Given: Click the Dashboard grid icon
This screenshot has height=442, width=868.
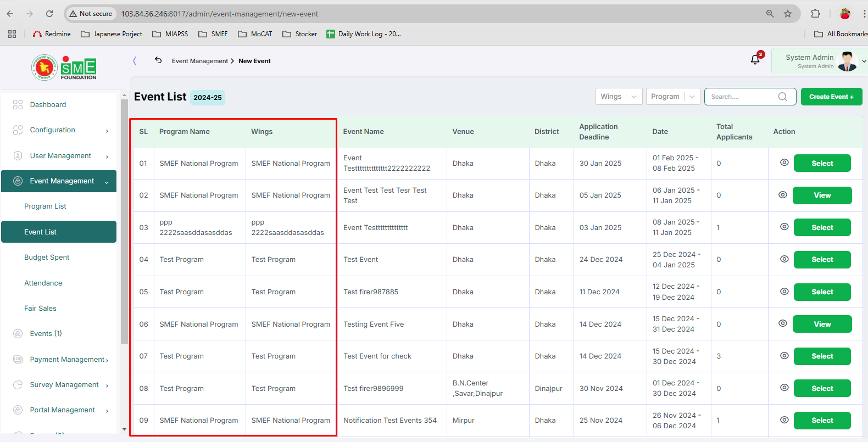Looking at the screenshot, I should tap(18, 104).
